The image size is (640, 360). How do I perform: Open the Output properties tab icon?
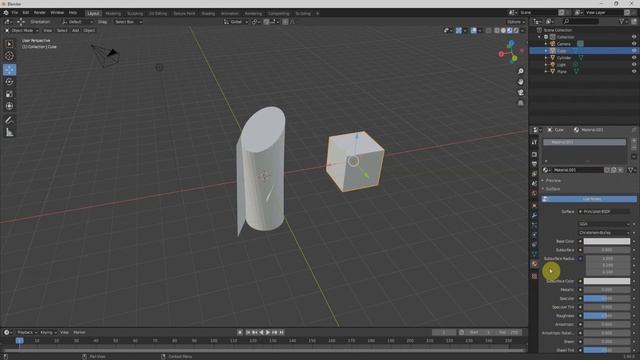534,164
